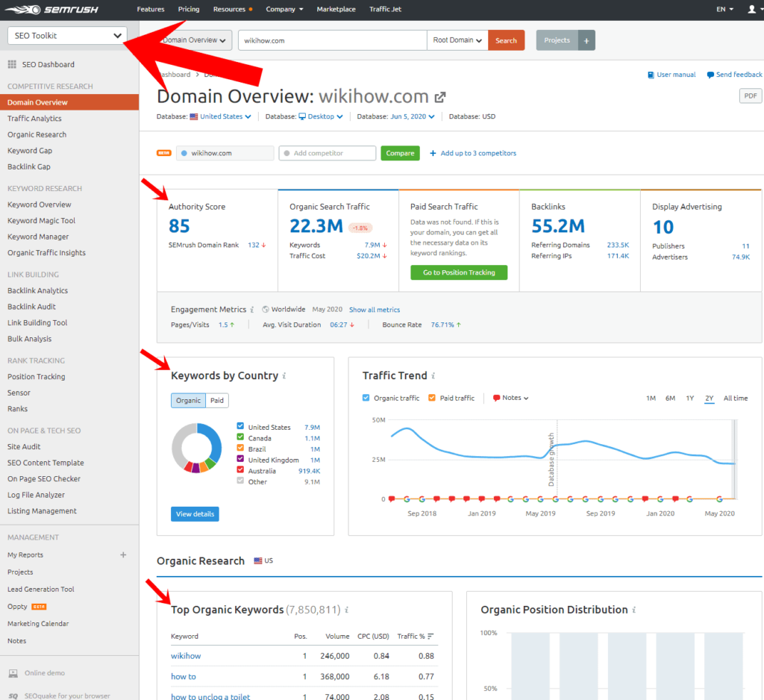Open the Marketplace menu item

(x=336, y=10)
